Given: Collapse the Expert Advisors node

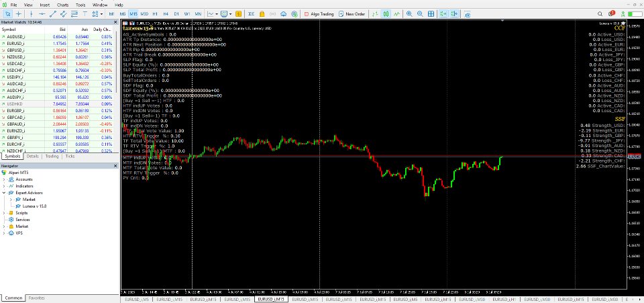Looking at the screenshot, I should click(5, 192).
